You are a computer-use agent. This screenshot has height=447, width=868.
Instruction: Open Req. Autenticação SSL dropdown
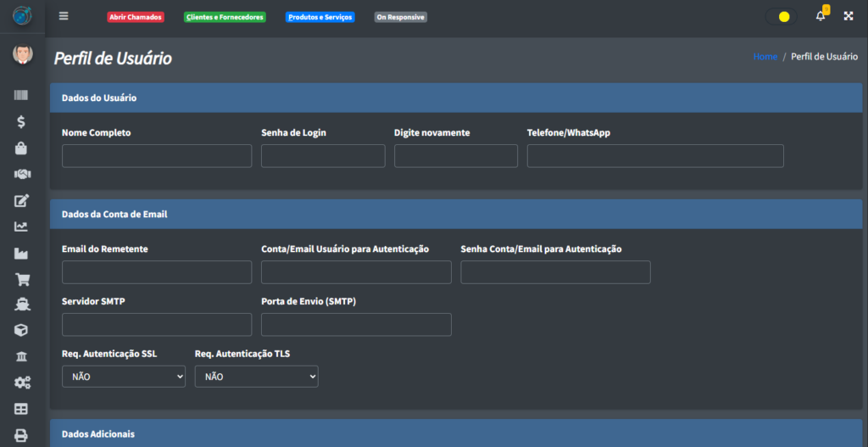(x=124, y=377)
